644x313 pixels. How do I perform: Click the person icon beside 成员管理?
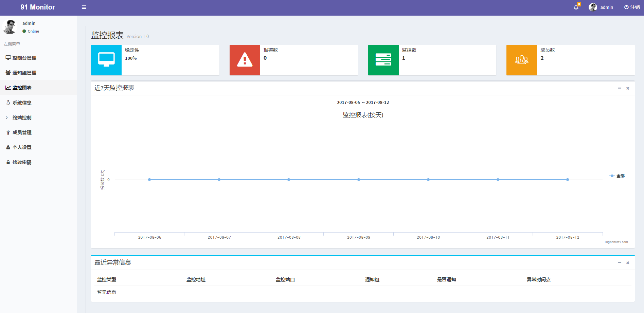pos(8,132)
